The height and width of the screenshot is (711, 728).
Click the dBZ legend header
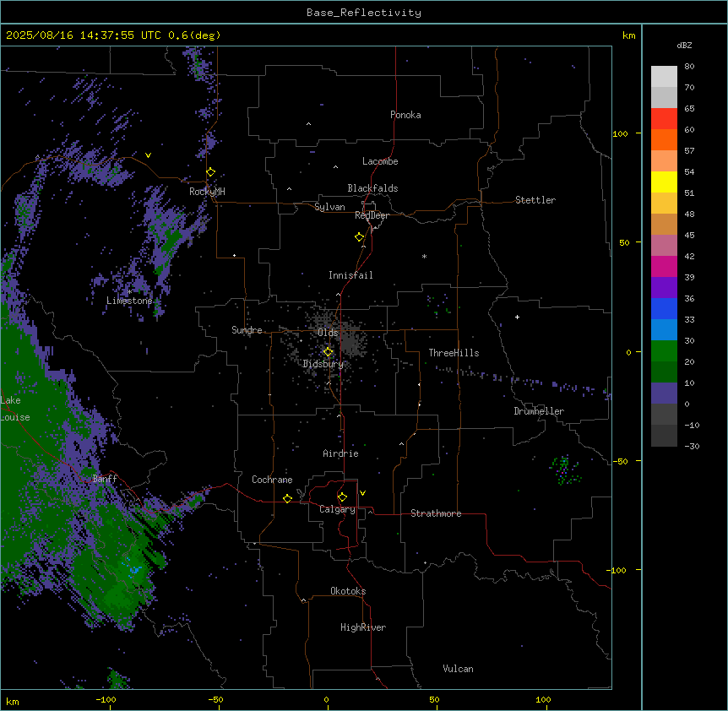(x=684, y=45)
